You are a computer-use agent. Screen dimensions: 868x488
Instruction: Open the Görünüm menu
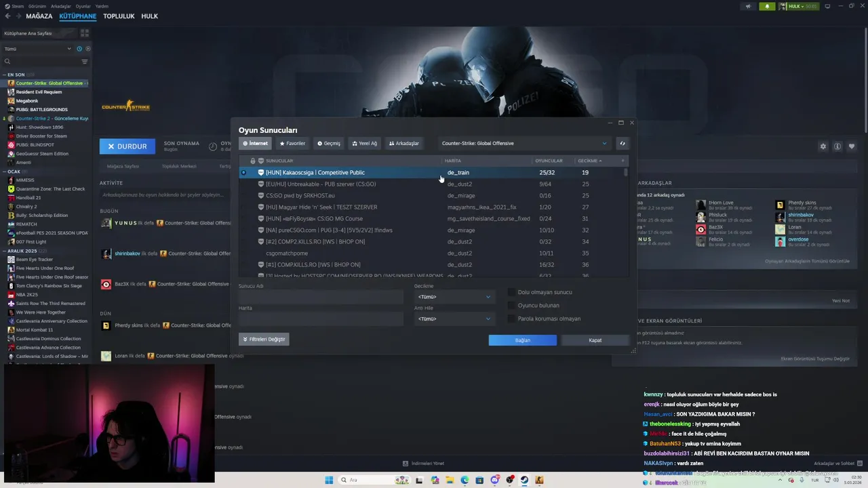click(38, 6)
